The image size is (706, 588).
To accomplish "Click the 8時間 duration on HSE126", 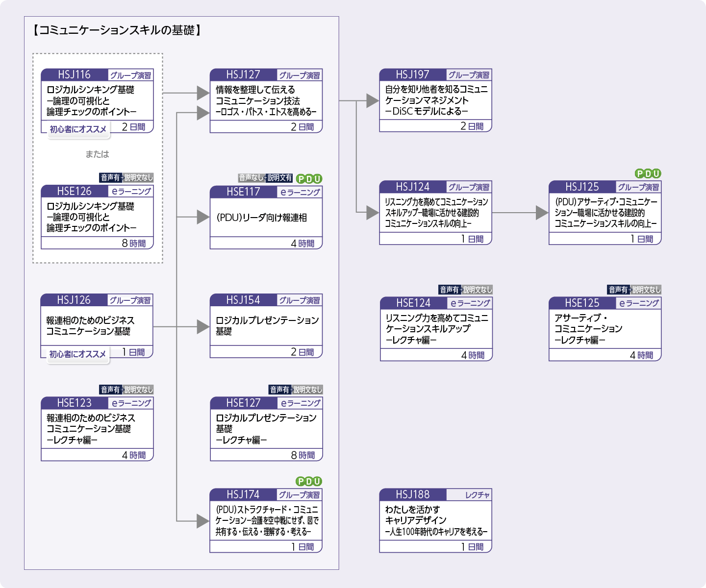I will (x=134, y=243).
